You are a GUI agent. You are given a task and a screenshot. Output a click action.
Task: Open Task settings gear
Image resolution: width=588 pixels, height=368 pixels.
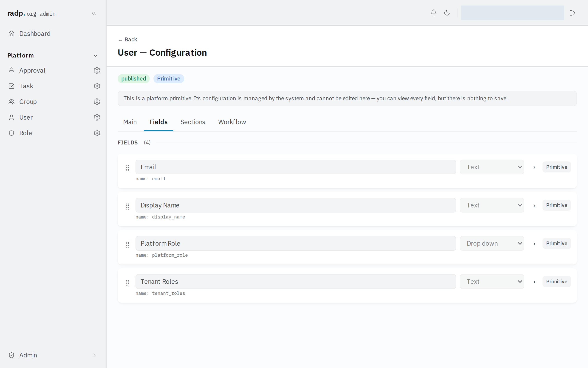97,86
